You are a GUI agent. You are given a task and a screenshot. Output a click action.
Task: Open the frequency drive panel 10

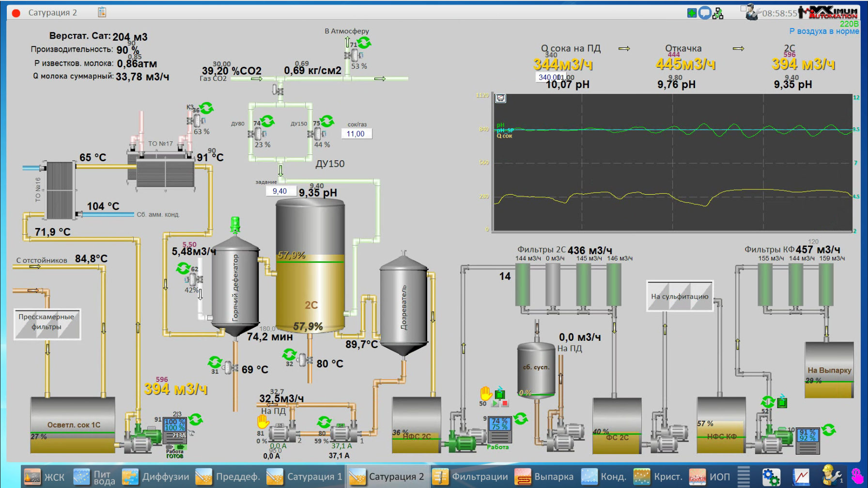coord(807,441)
